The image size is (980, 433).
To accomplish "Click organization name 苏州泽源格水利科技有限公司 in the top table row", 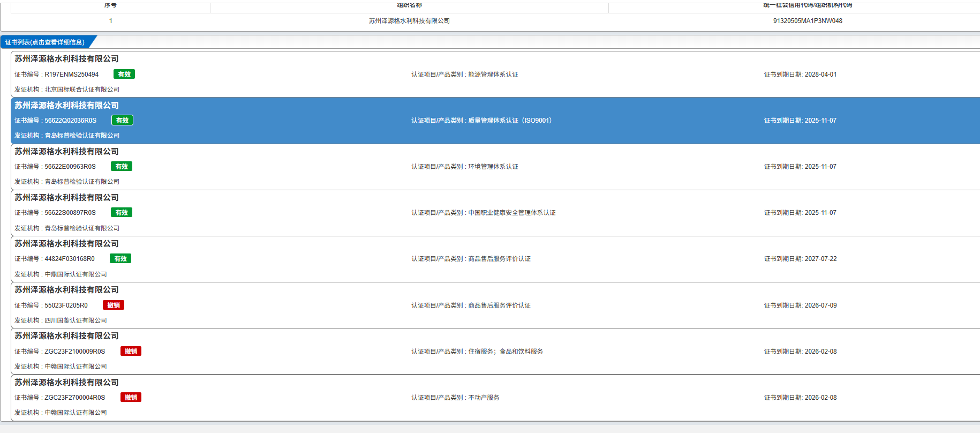I will pos(409,21).
